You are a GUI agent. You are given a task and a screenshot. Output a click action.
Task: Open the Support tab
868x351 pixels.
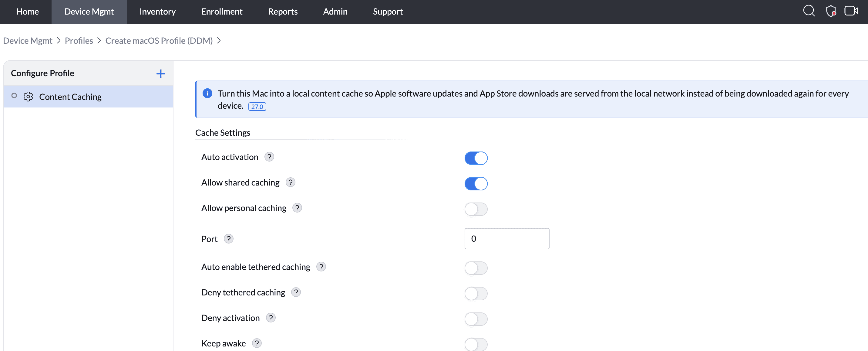[388, 12]
